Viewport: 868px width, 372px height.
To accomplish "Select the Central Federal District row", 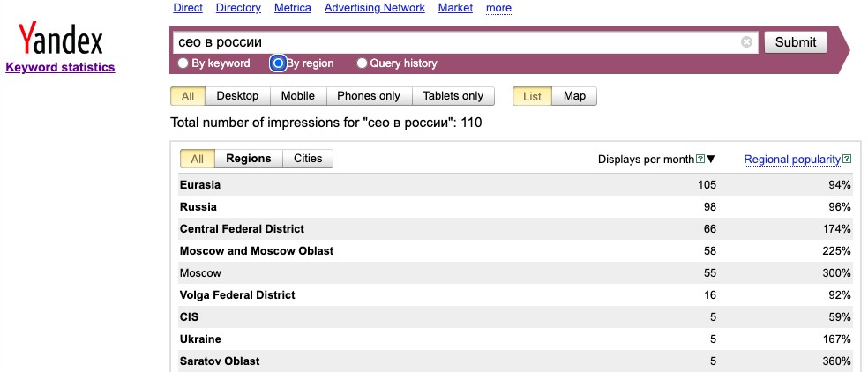I will 516,228.
